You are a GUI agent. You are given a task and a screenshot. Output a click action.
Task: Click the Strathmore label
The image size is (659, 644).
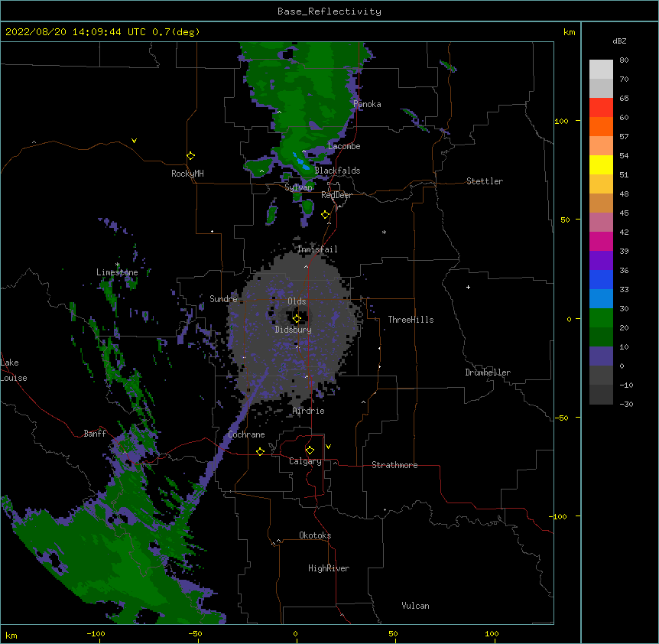[x=394, y=465]
